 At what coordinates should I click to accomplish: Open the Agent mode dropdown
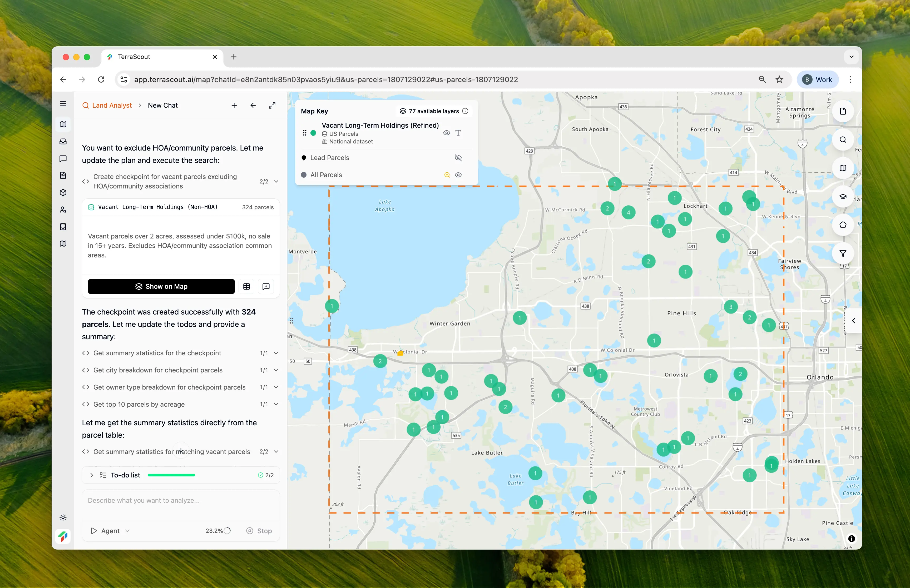click(x=110, y=531)
